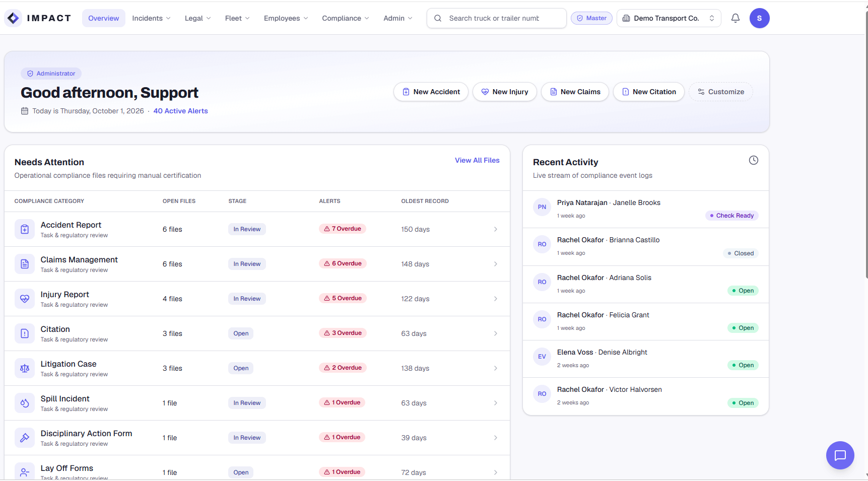
Task: Click the calendar icon beside today's date
Action: 25,111
